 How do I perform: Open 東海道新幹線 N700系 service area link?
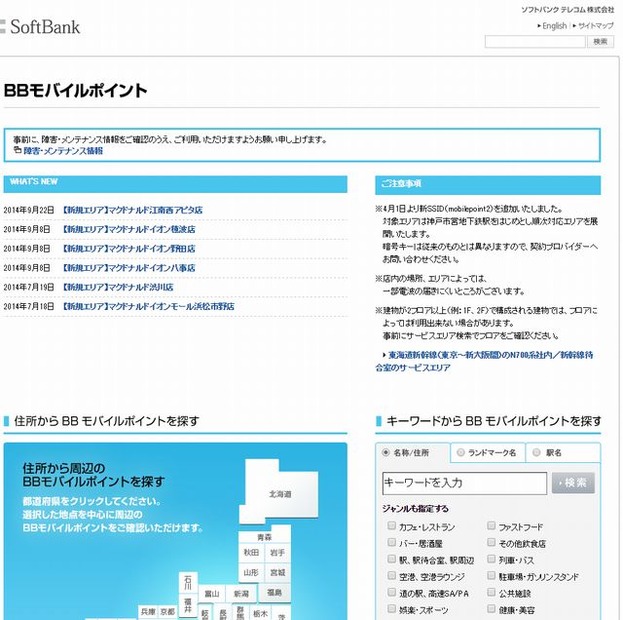coord(484,361)
